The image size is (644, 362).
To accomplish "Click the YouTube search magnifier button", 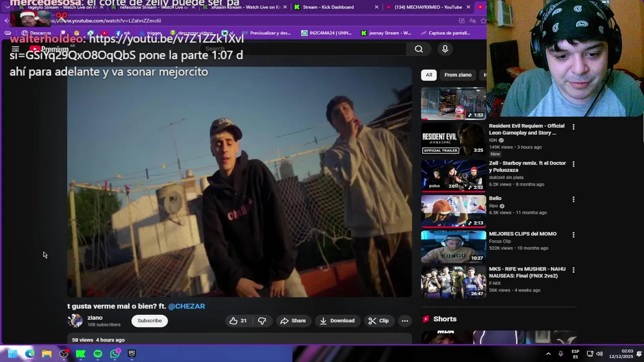I will point(419,49).
